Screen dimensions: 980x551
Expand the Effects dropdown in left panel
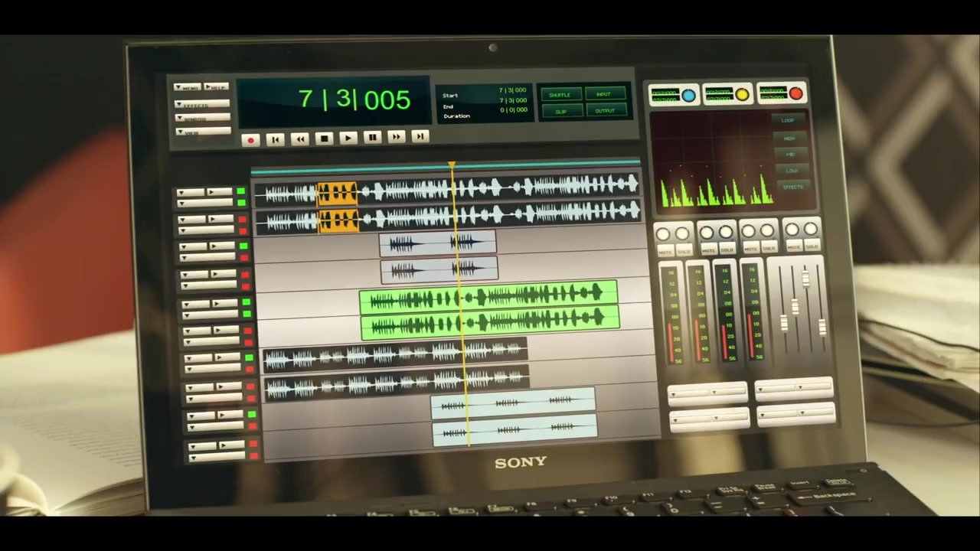[202, 104]
